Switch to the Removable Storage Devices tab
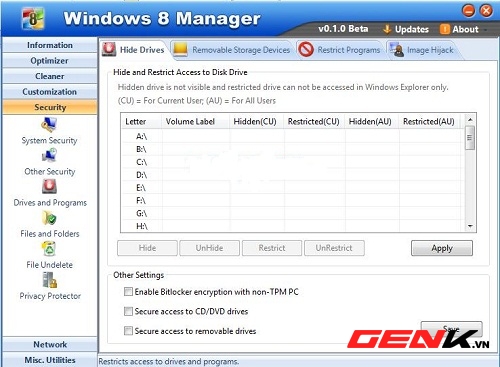Image resolution: width=500 pixels, height=367 pixels. [232, 50]
